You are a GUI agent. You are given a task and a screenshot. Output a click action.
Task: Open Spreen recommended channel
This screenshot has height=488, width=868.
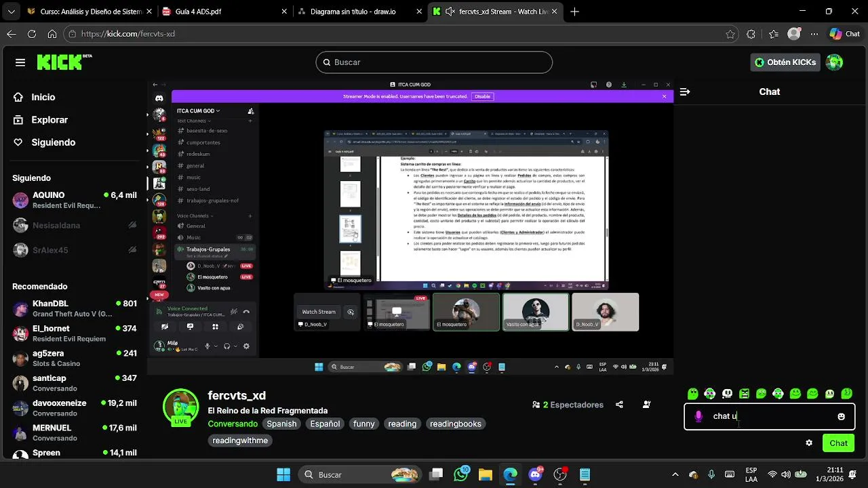(75, 453)
